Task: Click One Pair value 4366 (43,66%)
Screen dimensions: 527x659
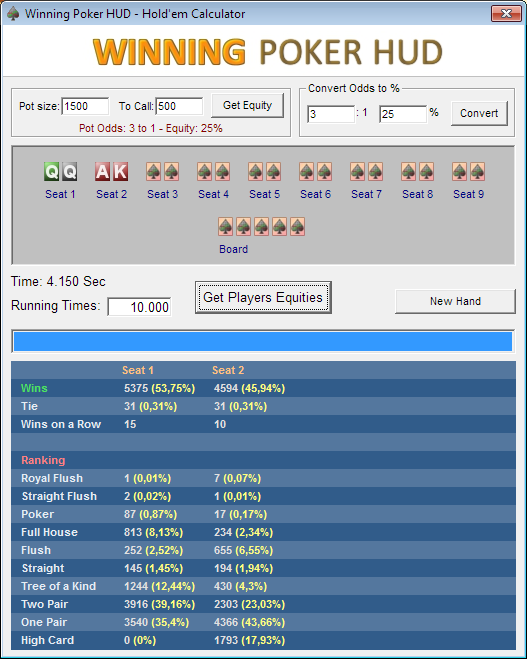Action: 249,622
